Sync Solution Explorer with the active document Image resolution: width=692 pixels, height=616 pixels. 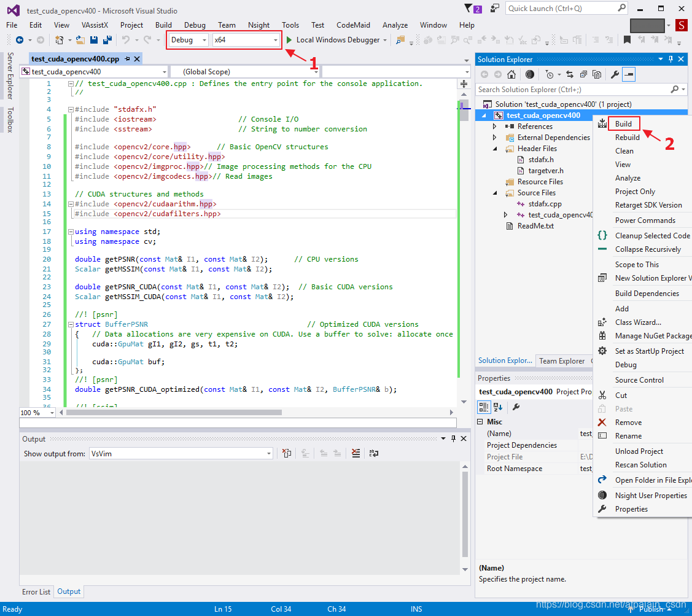[x=570, y=75]
